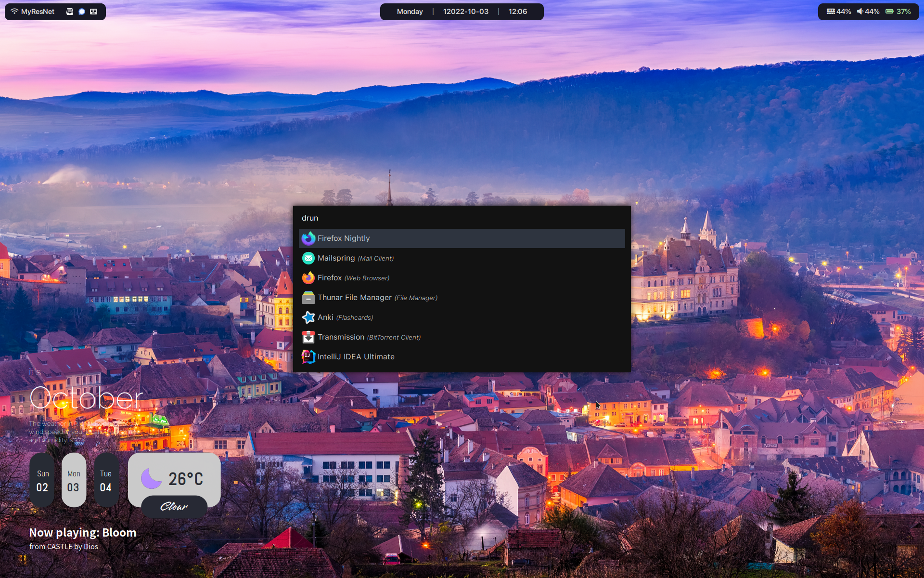Click the inbox tray icon in bar

click(x=70, y=12)
